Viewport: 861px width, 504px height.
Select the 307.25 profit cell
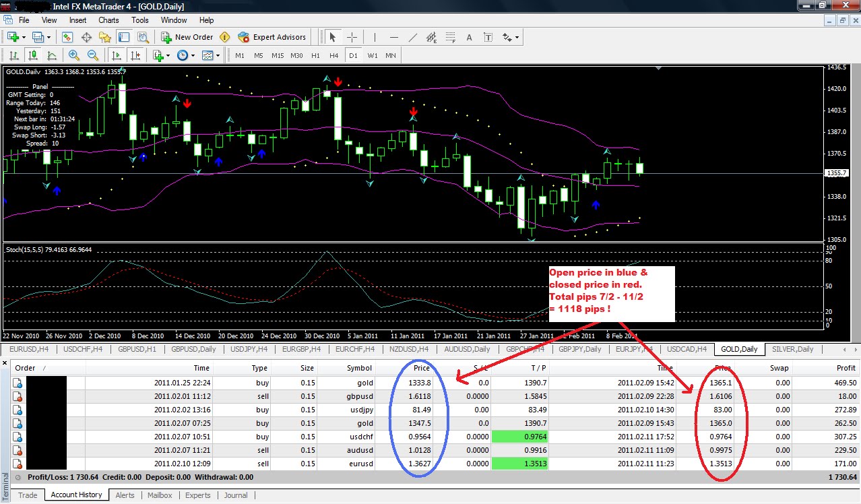[x=826, y=436]
